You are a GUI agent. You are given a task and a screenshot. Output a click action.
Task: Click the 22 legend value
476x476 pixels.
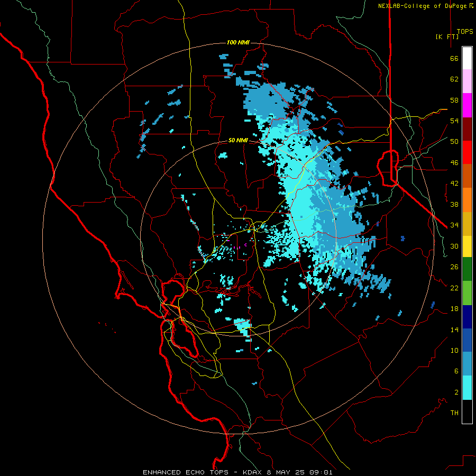[454, 288]
